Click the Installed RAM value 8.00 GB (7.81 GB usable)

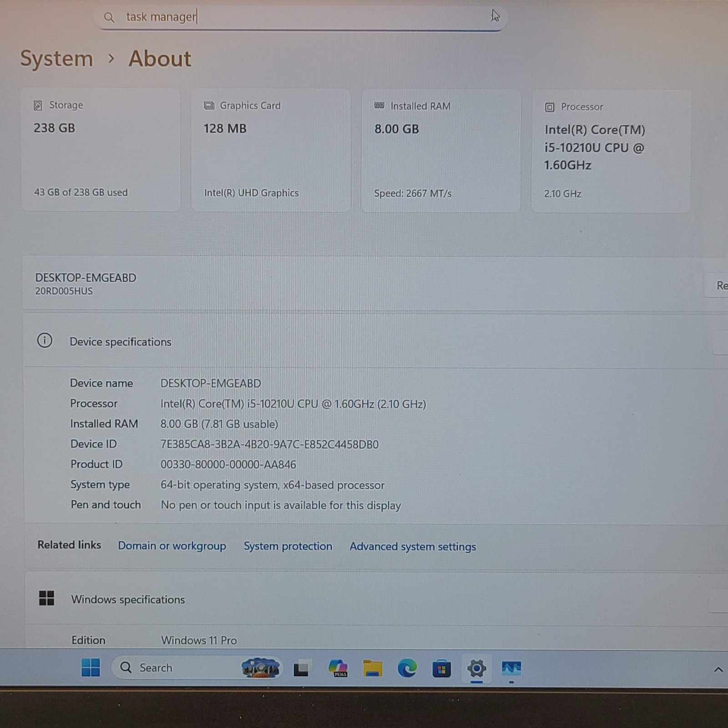[x=219, y=424]
